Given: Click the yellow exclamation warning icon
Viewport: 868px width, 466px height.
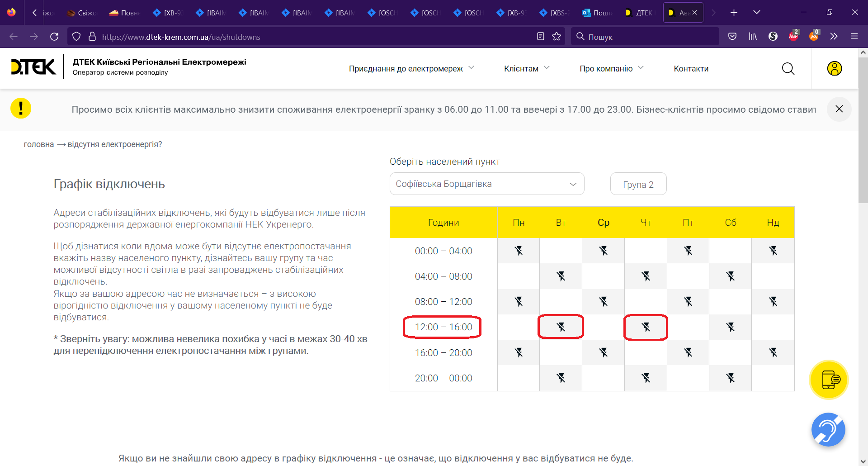Looking at the screenshot, I should [21, 108].
